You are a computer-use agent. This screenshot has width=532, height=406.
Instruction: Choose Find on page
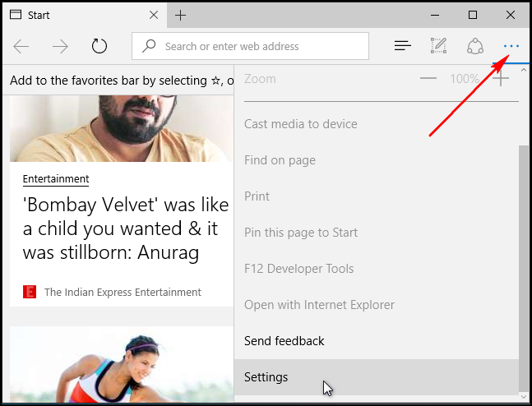(377, 160)
